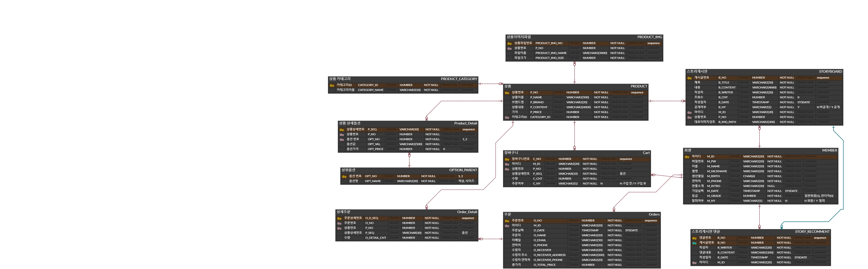Select the Cart table title

click(646, 153)
